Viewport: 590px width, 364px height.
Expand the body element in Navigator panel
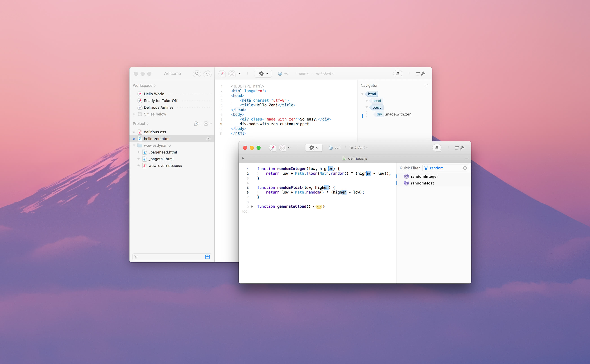click(x=366, y=107)
